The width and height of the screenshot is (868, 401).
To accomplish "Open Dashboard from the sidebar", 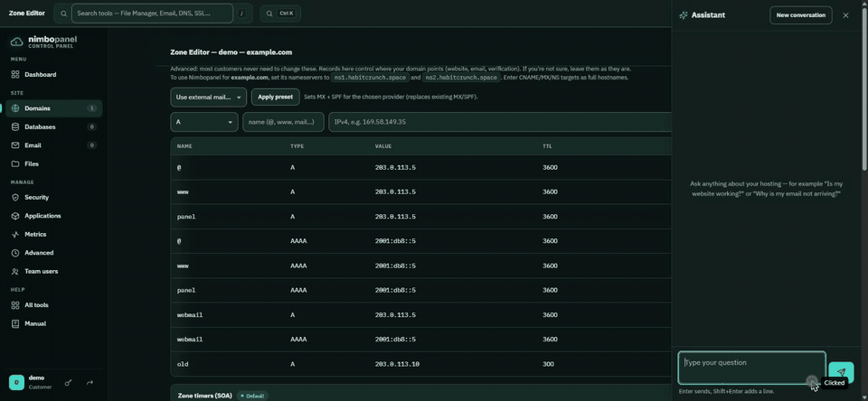I will 53,75.
